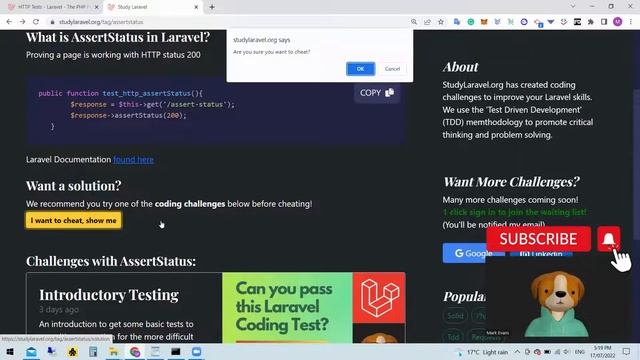Open the Zoom app in taskbar

point(196,351)
